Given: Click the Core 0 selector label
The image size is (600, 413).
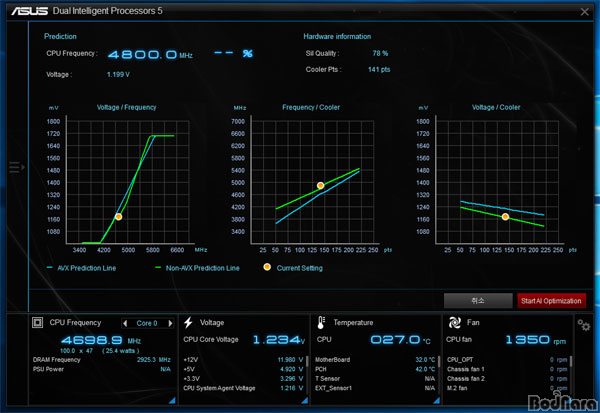Looking at the screenshot, I should 147,323.
